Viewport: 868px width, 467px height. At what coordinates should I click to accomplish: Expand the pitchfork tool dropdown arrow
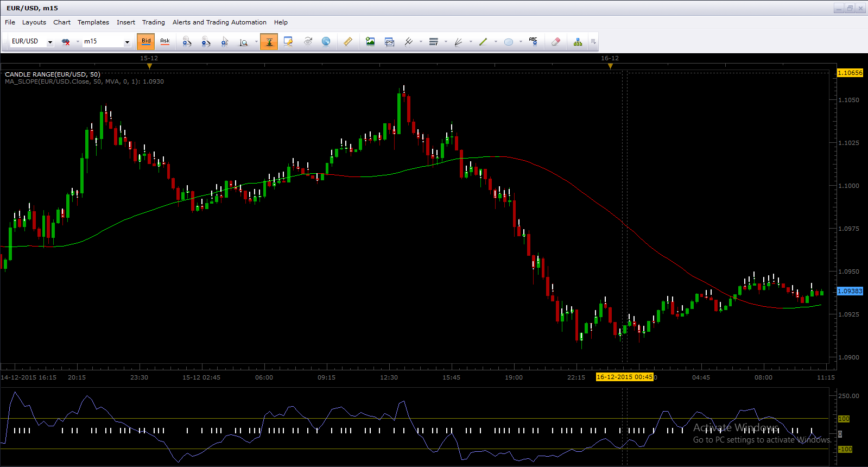click(421, 42)
